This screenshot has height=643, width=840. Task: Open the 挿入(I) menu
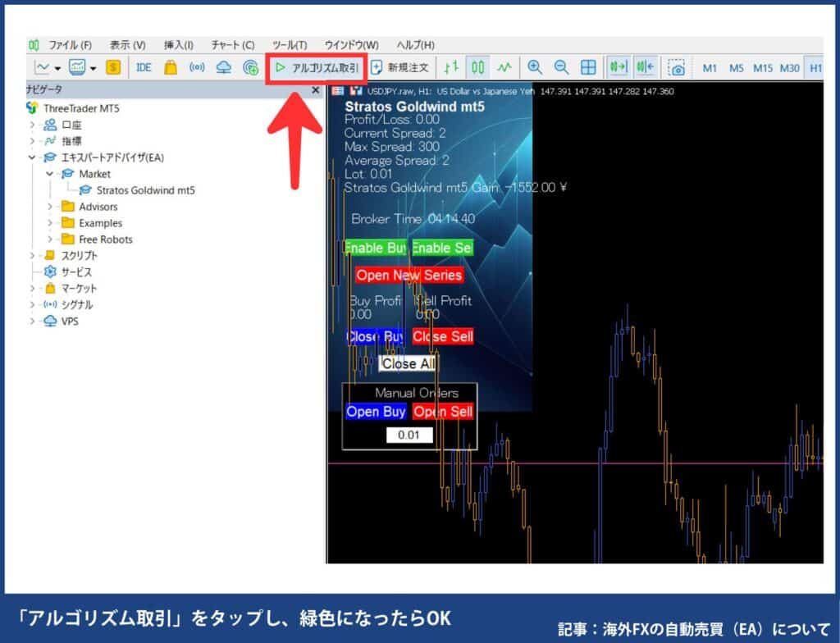(178, 45)
